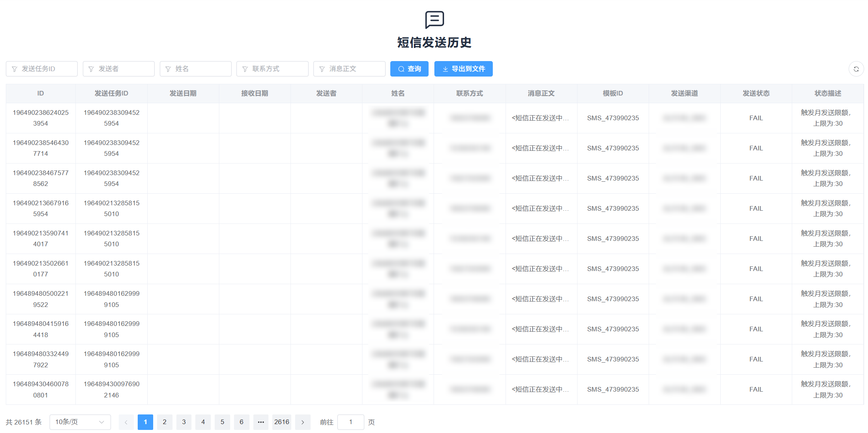Jump to page 2616
868x433 pixels.
282,422
